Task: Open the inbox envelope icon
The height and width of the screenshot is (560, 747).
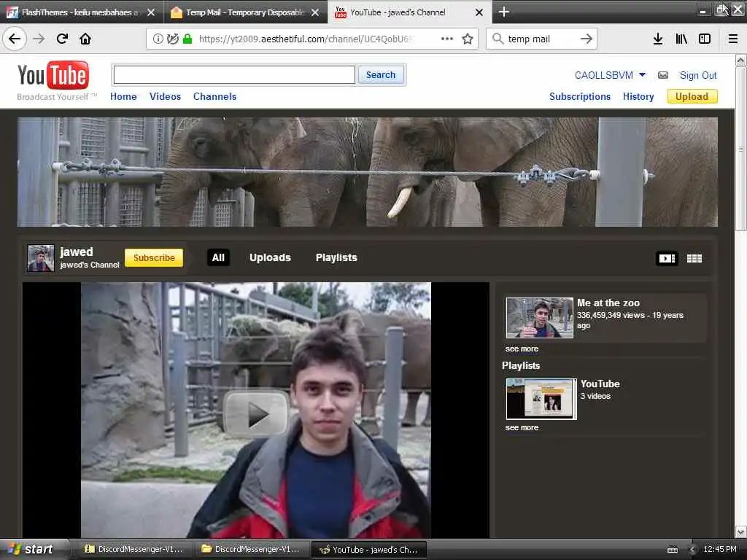Action: coord(662,75)
